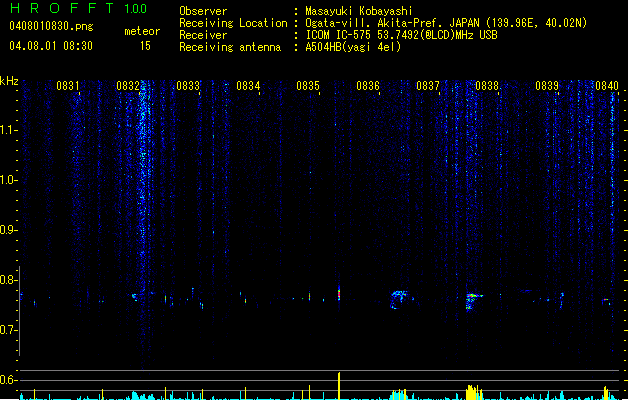The image size is (629, 400).
Task: Click the meteor echo between 0836 and 0837
Action: coord(401,299)
